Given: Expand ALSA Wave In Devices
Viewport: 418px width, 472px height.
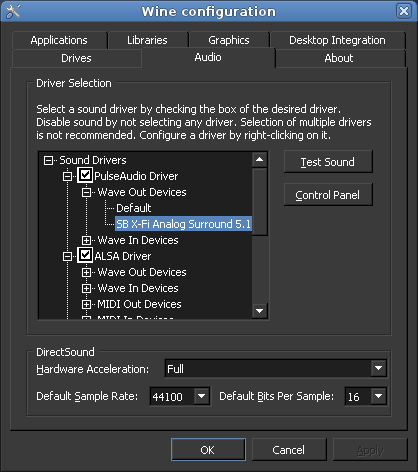Looking at the screenshot, I should coord(86,288).
